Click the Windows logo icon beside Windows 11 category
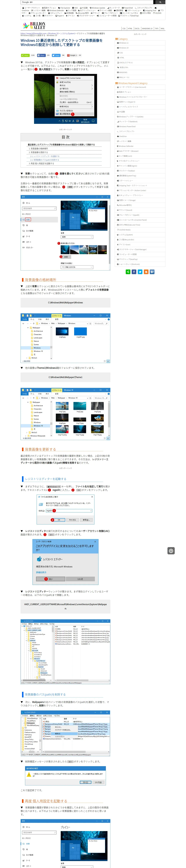 click(x=118, y=43)
